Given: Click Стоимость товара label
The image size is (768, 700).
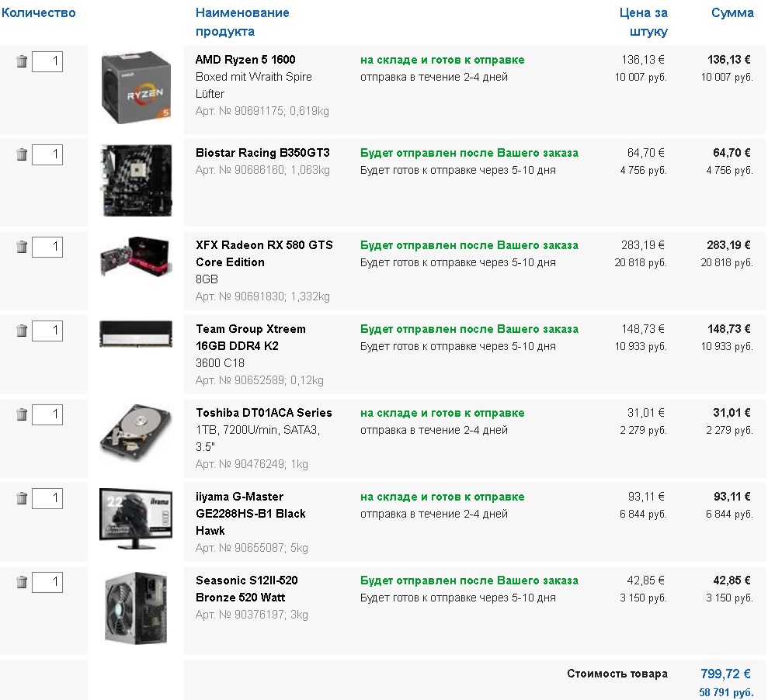Looking at the screenshot, I should tap(617, 674).
